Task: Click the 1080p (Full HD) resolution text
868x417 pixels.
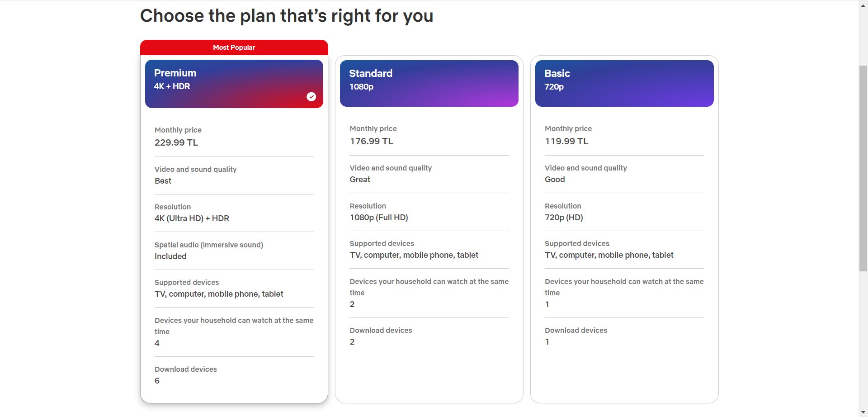Action: (379, 218)
